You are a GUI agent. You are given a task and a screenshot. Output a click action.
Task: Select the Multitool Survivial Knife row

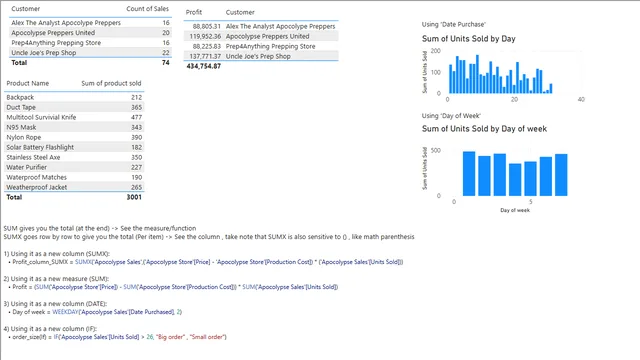point(74,117)
